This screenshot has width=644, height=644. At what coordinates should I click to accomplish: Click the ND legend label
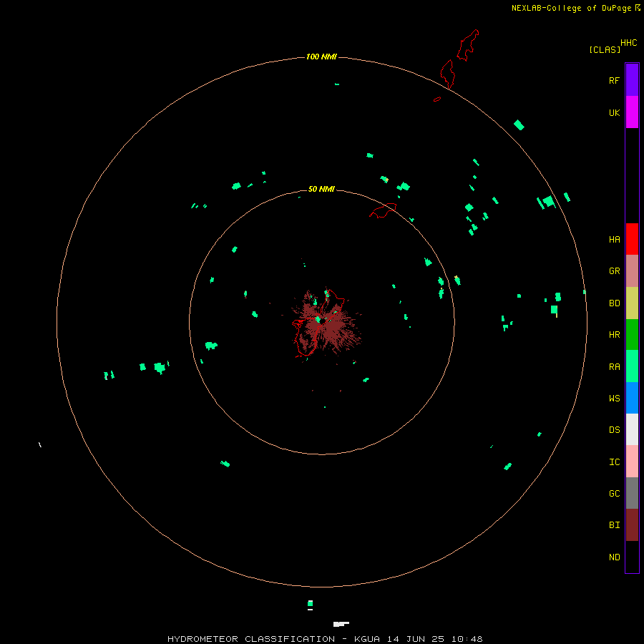614,557
